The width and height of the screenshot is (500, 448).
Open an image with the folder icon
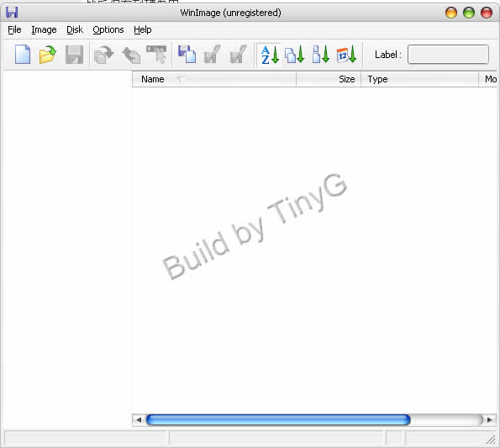click(x=48, y=55)
